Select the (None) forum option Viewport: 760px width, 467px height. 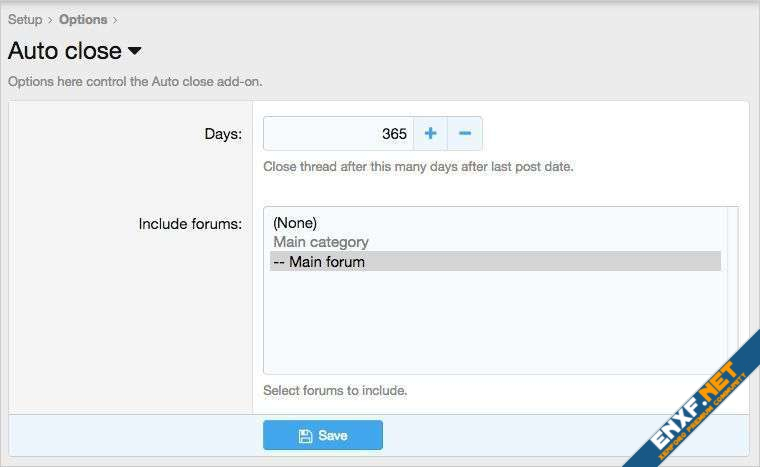(295, 223)
